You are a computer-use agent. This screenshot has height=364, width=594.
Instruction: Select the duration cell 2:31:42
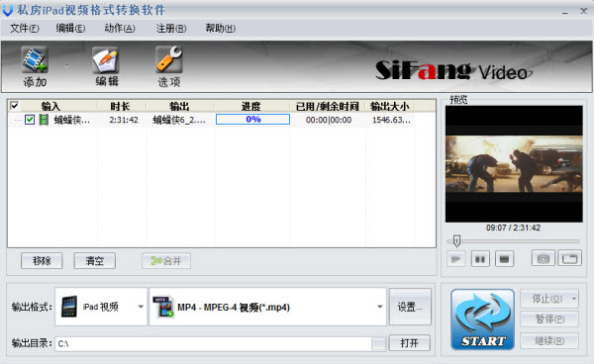click(x=124, y=120)
